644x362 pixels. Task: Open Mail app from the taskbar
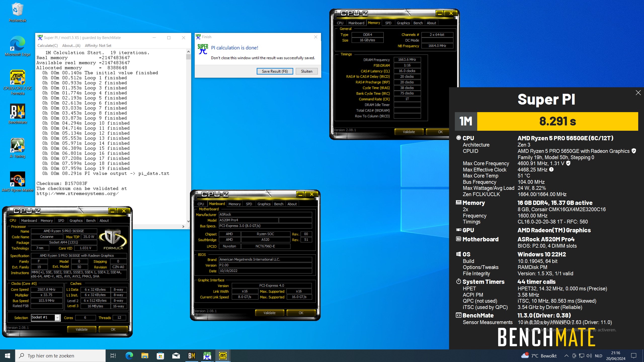coord(176,356)
